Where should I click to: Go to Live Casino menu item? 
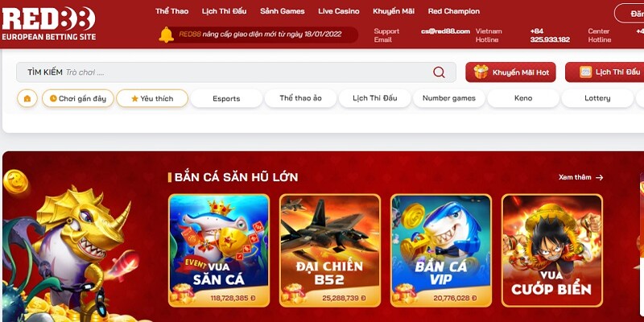[x=338, y=11]
